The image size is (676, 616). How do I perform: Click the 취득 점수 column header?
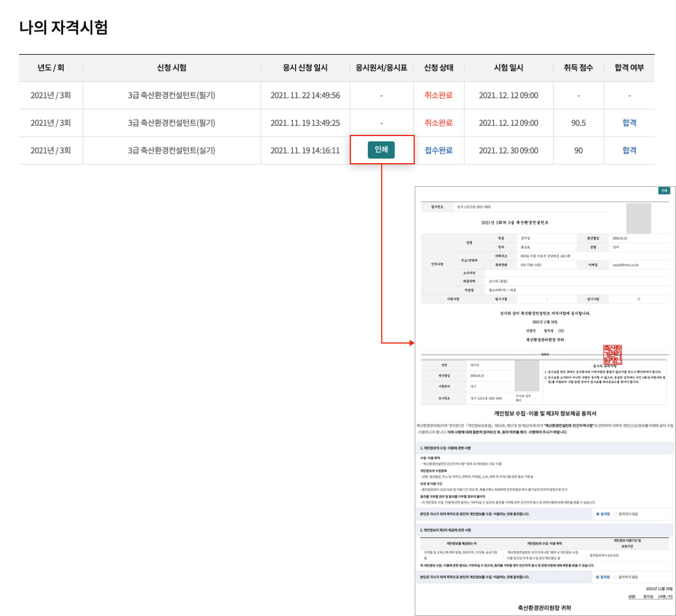click(x=578, y=68)
